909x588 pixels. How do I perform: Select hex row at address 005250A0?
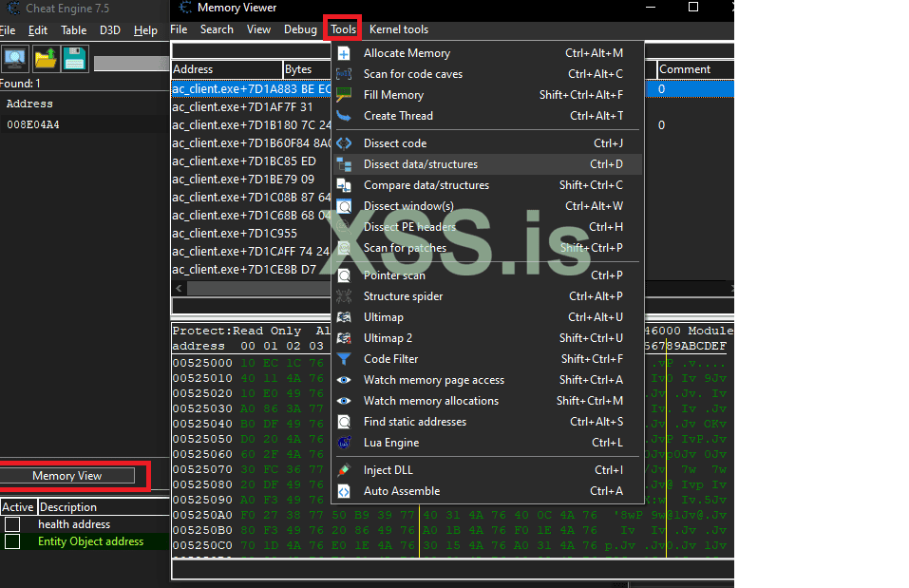coord(452,515)
